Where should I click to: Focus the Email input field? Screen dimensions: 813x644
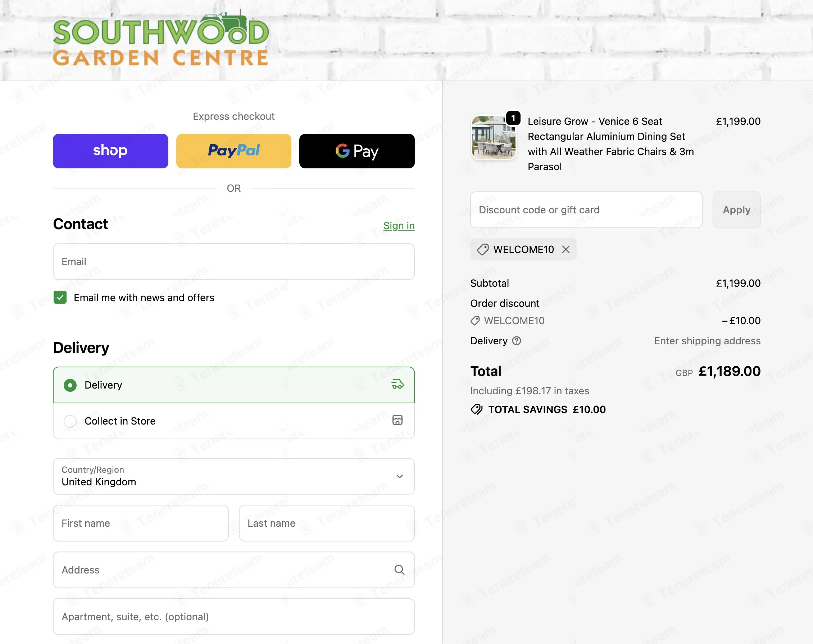tap(234, 262)
